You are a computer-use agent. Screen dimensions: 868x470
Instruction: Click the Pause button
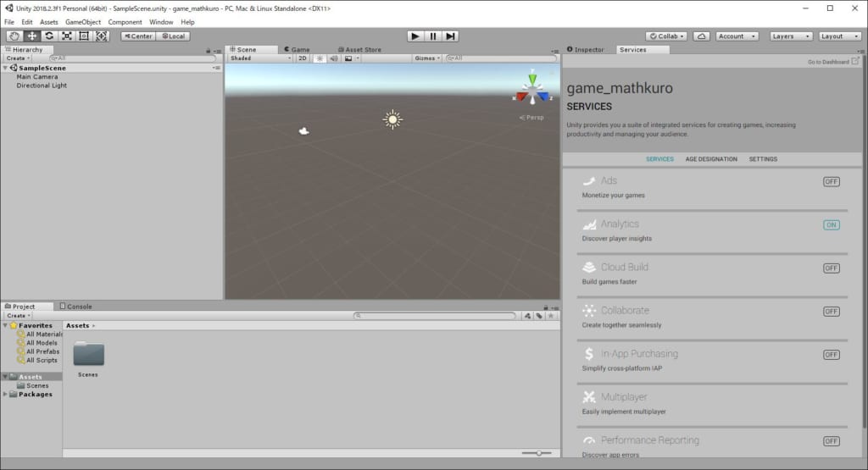[433, 36]
